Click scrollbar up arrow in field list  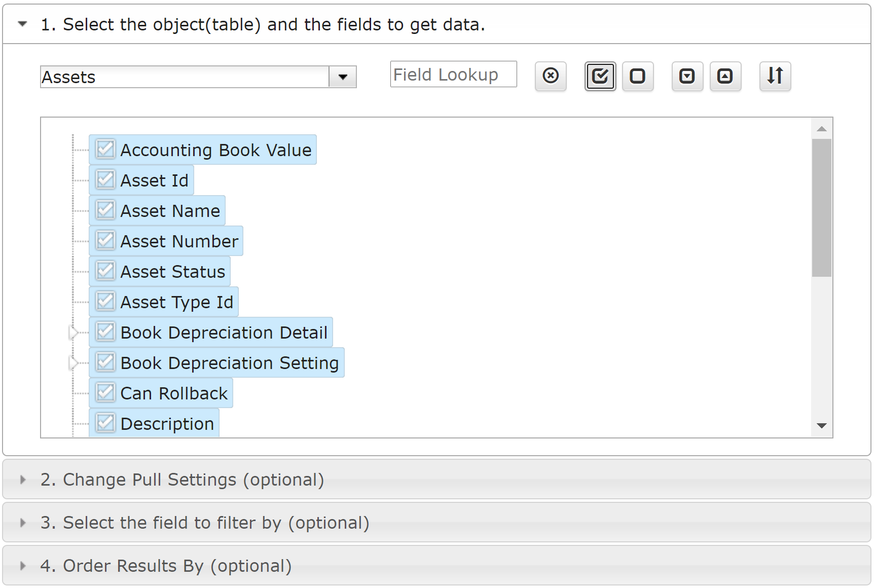click(x=822, y=129)
